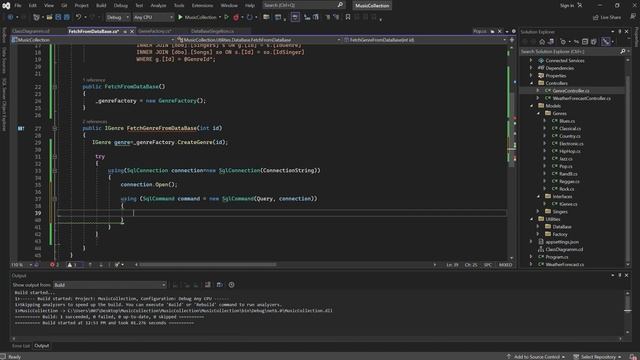Image resolution: width=640 pixels, height=360 pixels.
Task: Click the Live Share button
Action: click(x=607, y=17)
